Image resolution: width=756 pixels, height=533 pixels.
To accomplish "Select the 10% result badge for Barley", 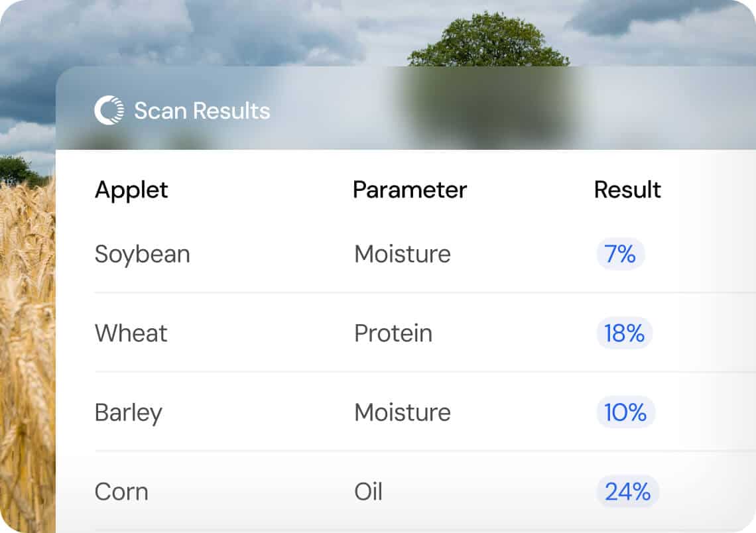I will [625, 412].
